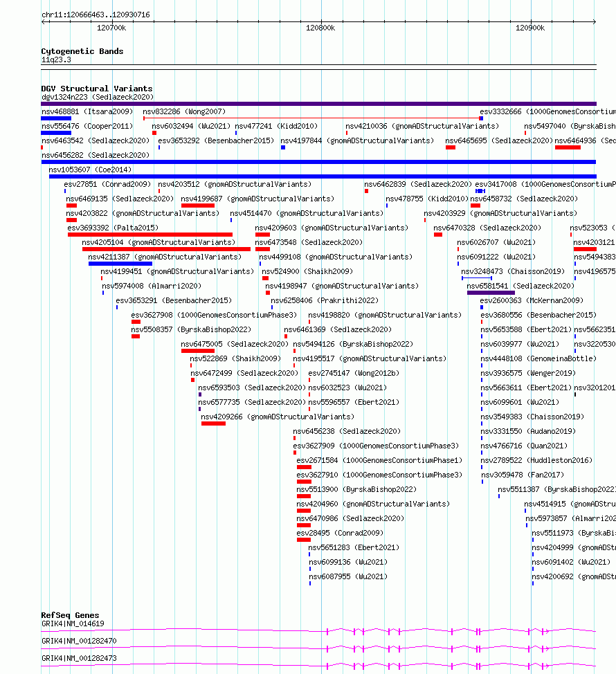616x674 pixels.
Task: Open esv3653292 (Besenbacher2015) variant
Action: tap(216, 141)
